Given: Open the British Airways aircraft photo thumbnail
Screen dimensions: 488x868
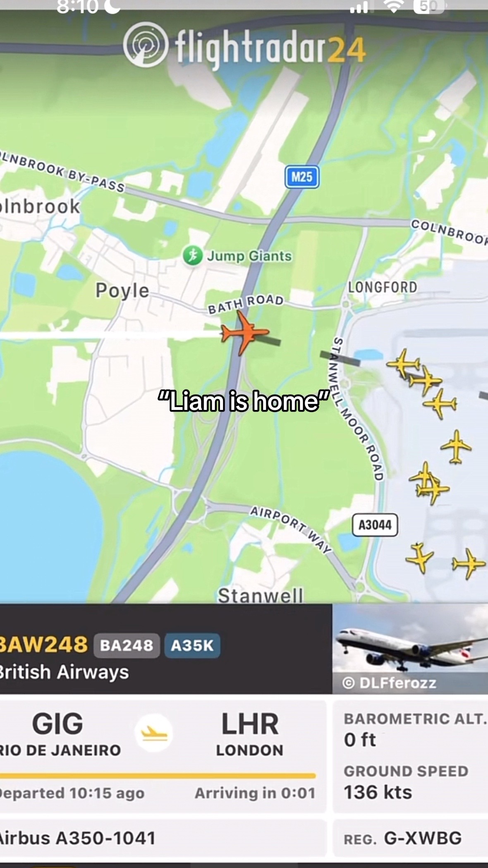Looking at the screenshot, I should [x=410, y=649].
